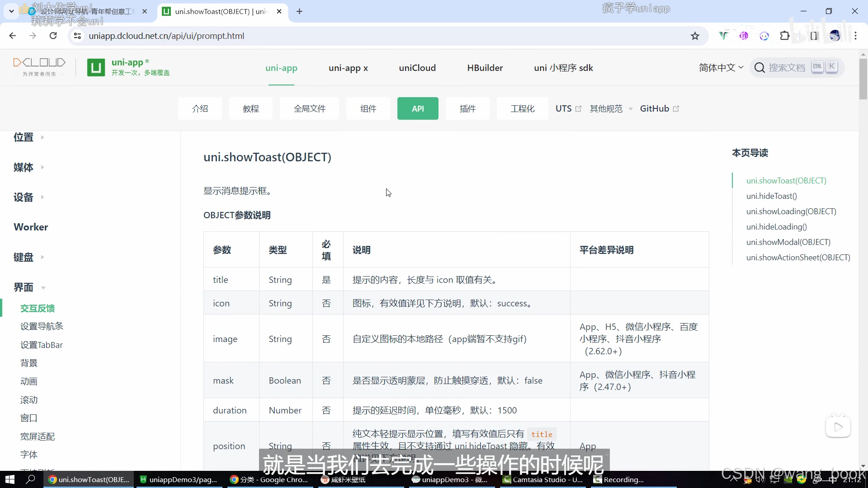Jump to uni.hideToast() in page outline
The height and width of the screenshot is (488, 868).
click(x=772, y=196)
